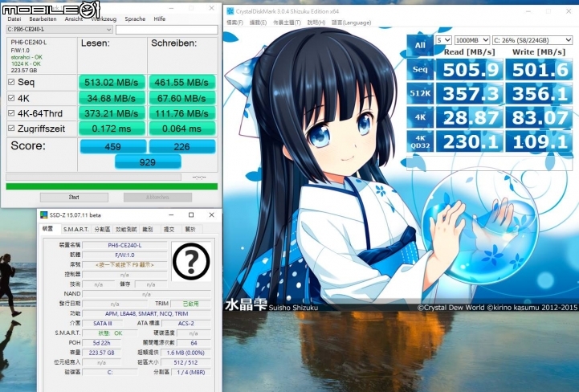Image resolution: width=579 pixels, height=392 pixels.
Task: Maximize the SSD-Z window
Action: point(191,214)
